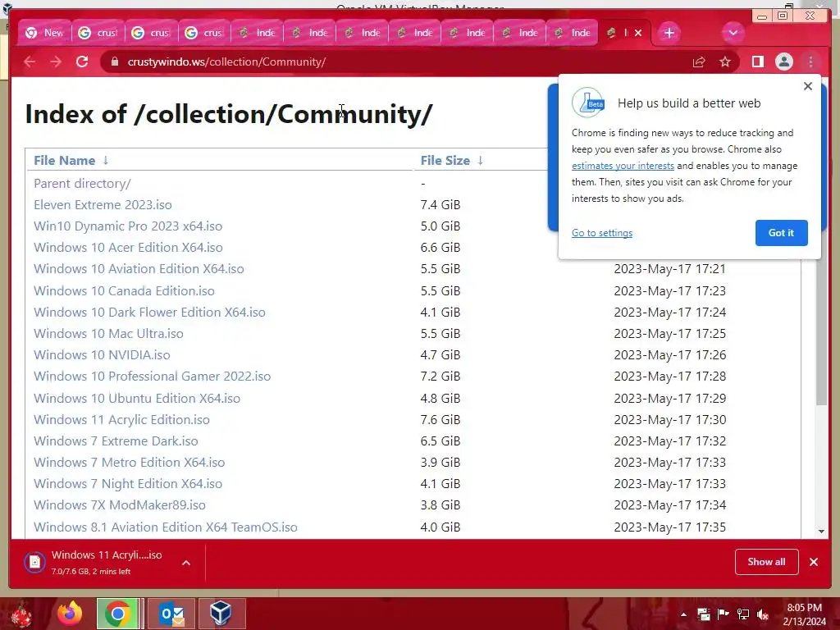Switch to the first Inde tab
Screen dimensions: 840x630
257,33
